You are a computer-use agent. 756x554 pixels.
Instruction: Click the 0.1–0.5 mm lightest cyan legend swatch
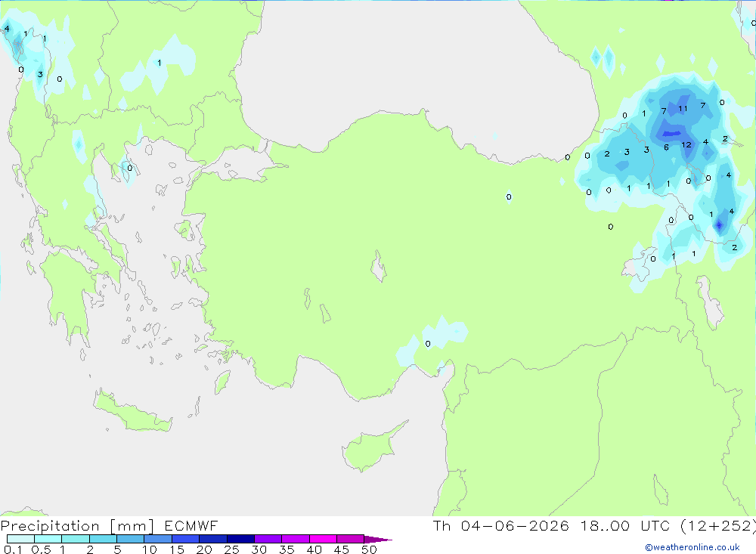[20, 539]
